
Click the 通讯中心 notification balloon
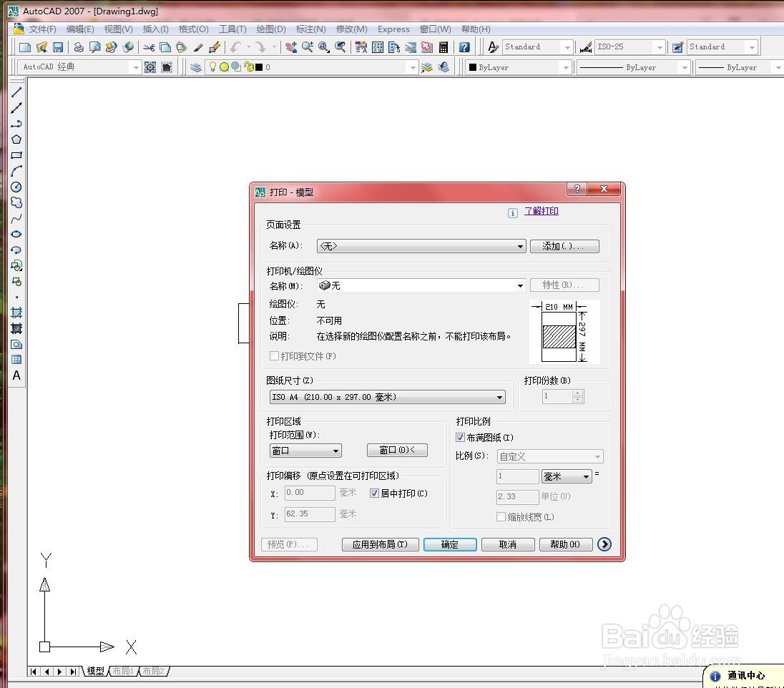click(745, 676)
